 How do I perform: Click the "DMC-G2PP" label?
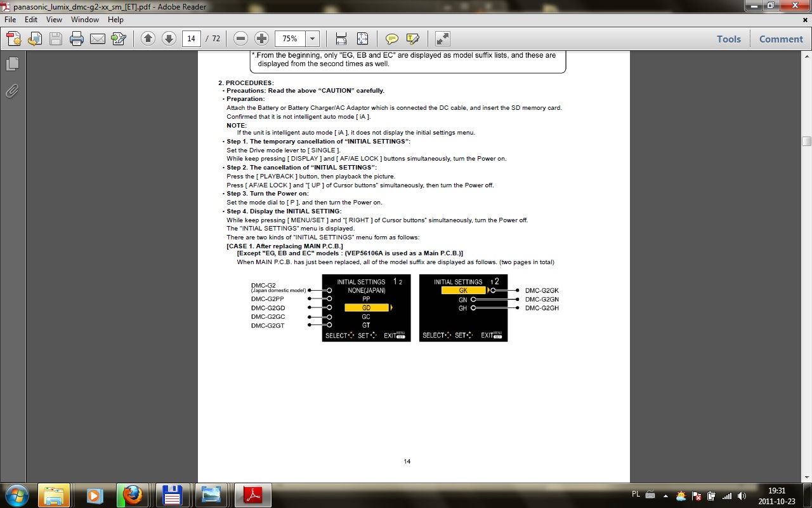pos(267,299)
